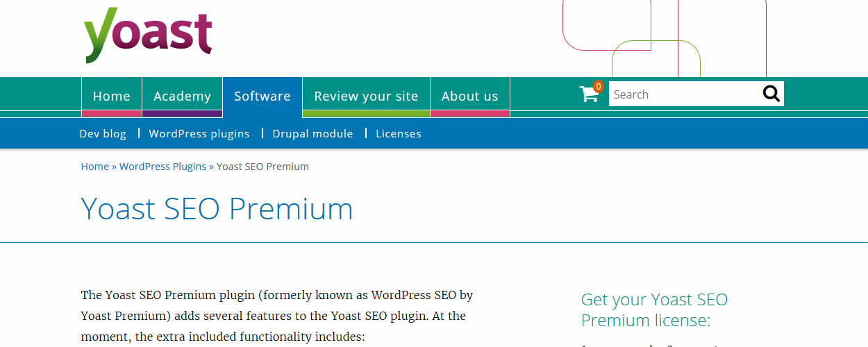The width and height of the screenshot is (868, 347).
Task: Select the Software menu tab
Action: [262, 96]
